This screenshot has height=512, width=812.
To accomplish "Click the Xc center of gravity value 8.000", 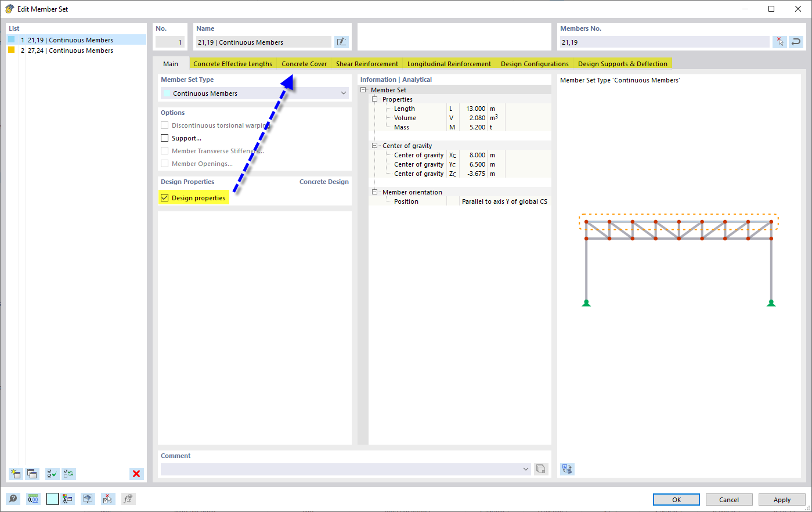I will 477,155.
